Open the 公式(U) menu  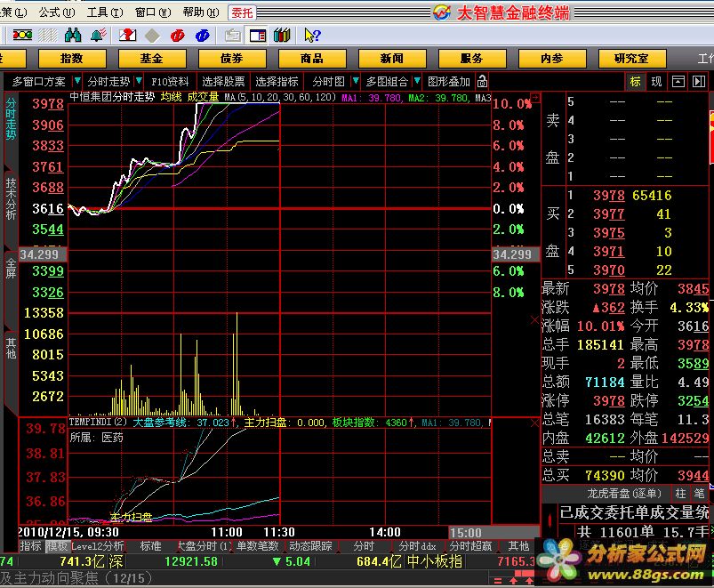(x=57, y=12)
